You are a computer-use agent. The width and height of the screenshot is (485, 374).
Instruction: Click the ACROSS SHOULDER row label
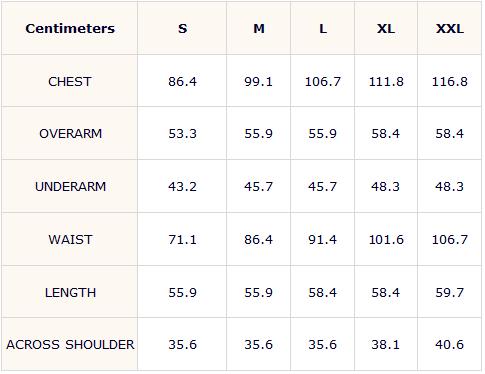(70, 344)
